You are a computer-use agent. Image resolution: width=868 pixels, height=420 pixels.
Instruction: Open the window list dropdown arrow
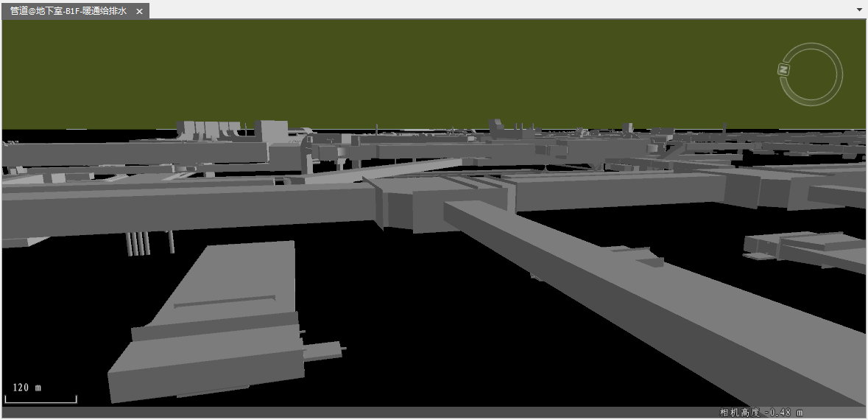tap(859, 10)
